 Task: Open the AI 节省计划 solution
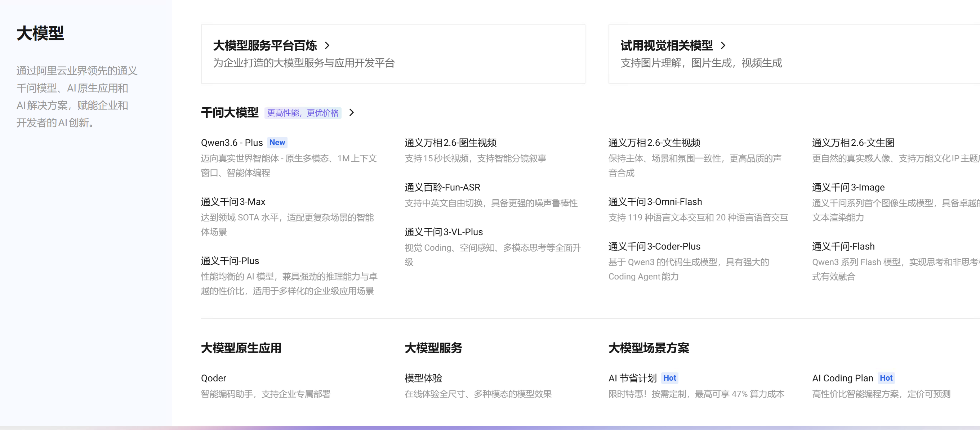click(632, 378)
